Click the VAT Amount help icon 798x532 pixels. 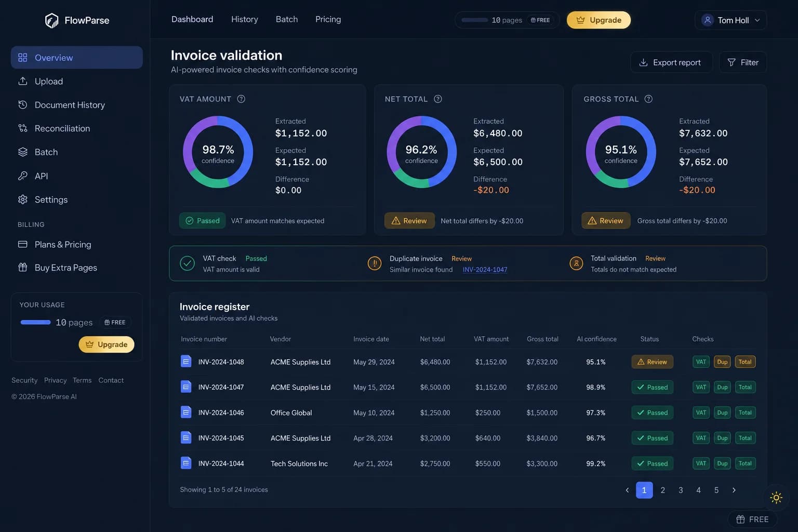241,99
